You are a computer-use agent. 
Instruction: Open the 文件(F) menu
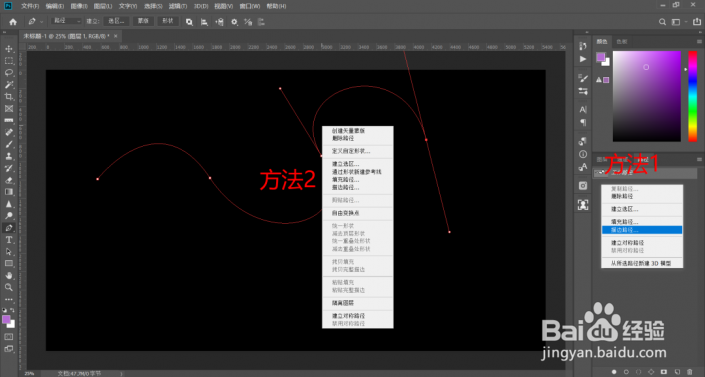pyautogui.click(x=30, y=6)
